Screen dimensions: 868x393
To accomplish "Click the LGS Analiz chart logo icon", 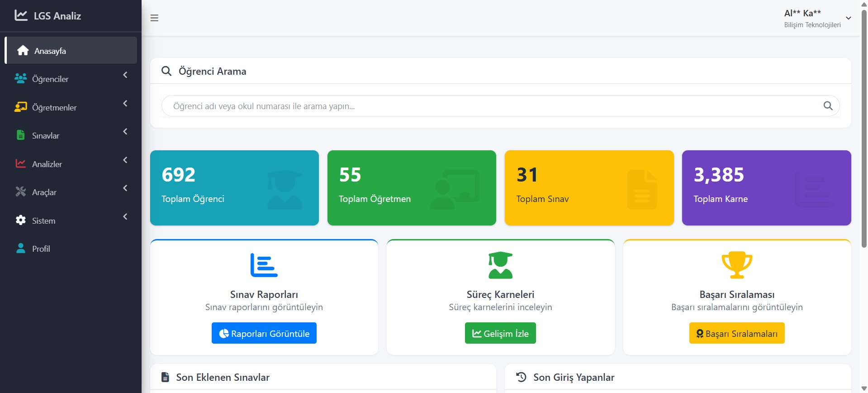I will [21, 15].
